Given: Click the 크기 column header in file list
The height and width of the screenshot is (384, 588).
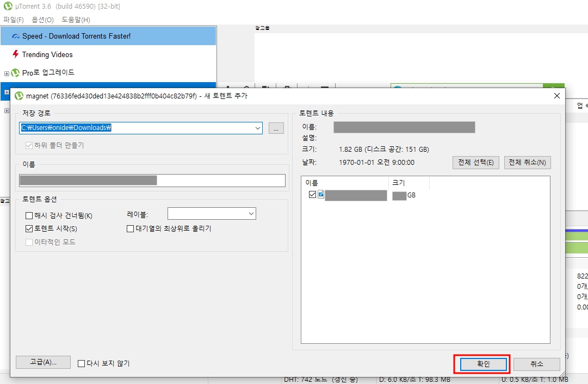Looking at the screenshot, I should pyautogui.click(x=408, y=183).
